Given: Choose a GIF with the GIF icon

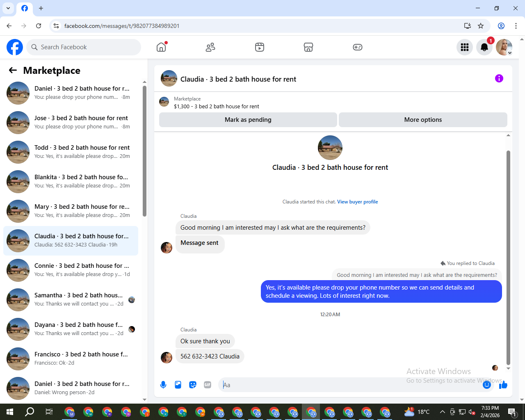Looking at the screenshot, I should (x=208, y=385).
